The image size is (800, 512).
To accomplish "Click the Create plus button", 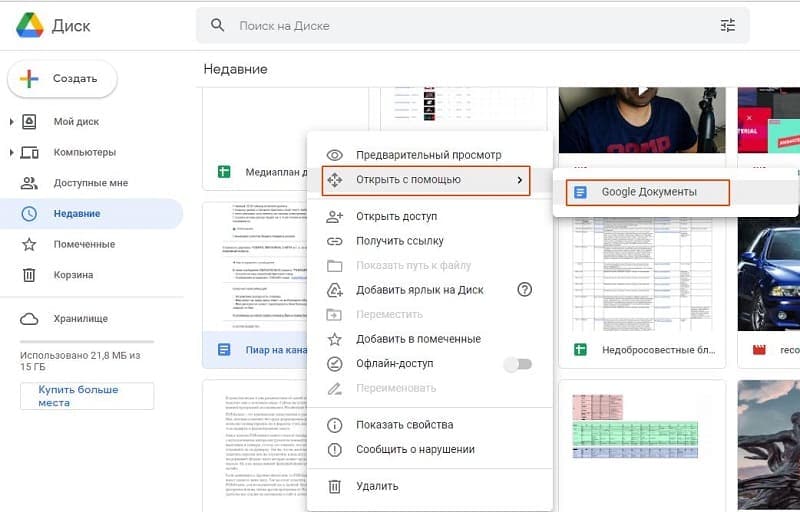I will pyautogui.click(x=62, y=79).
